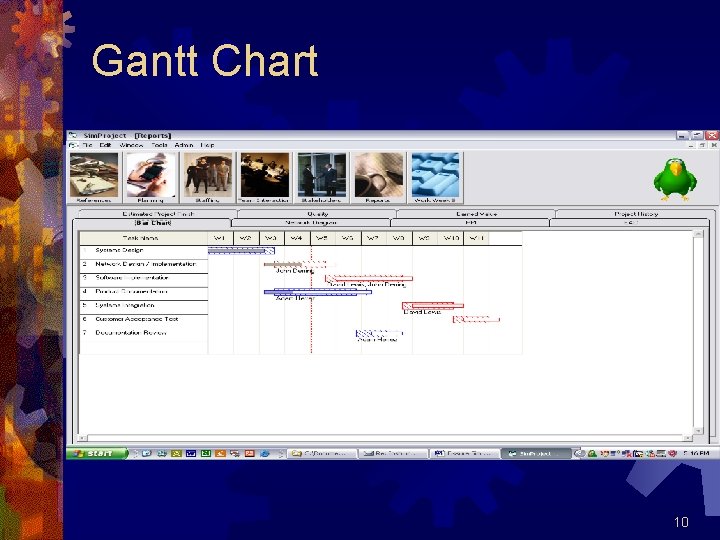
Task: Select the System Integration task row
Action: tap(143, 306)
